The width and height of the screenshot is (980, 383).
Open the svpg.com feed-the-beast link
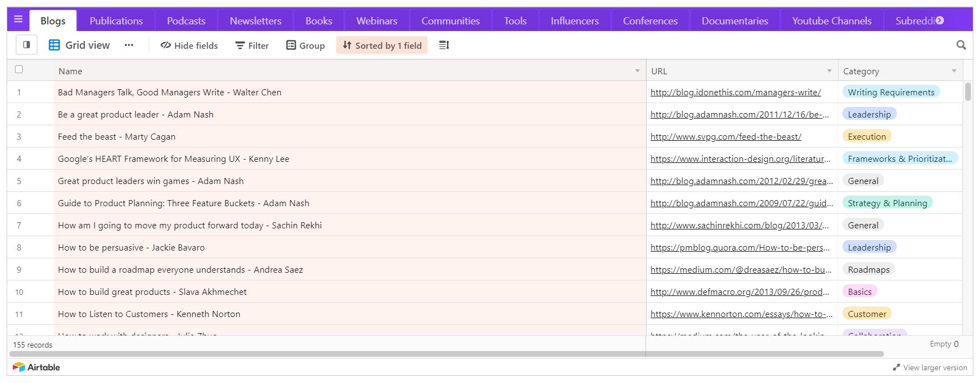725,136
